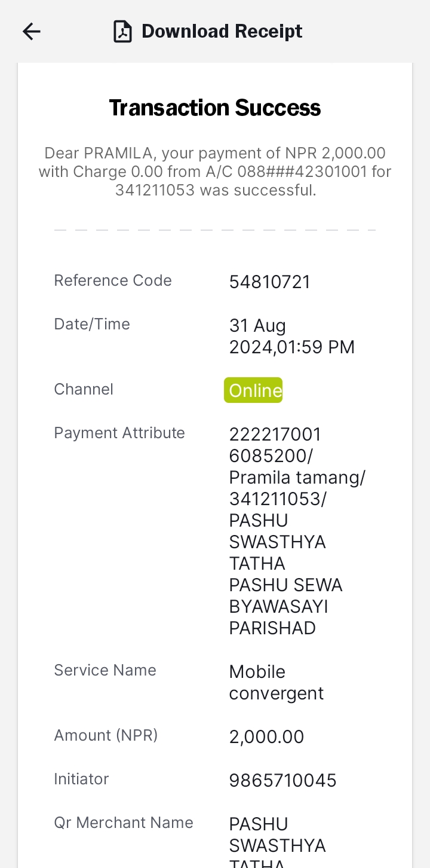This screenshot has width=430, height=868.
Task: Tap the Download Receipt label
Action: [222, 31]
